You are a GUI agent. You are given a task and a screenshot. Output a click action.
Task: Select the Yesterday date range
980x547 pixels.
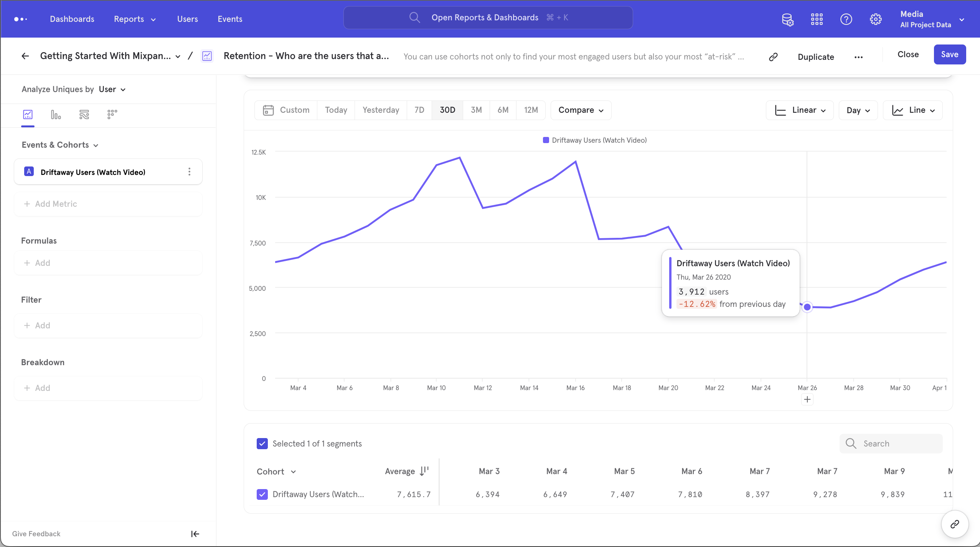pos(381,110)
